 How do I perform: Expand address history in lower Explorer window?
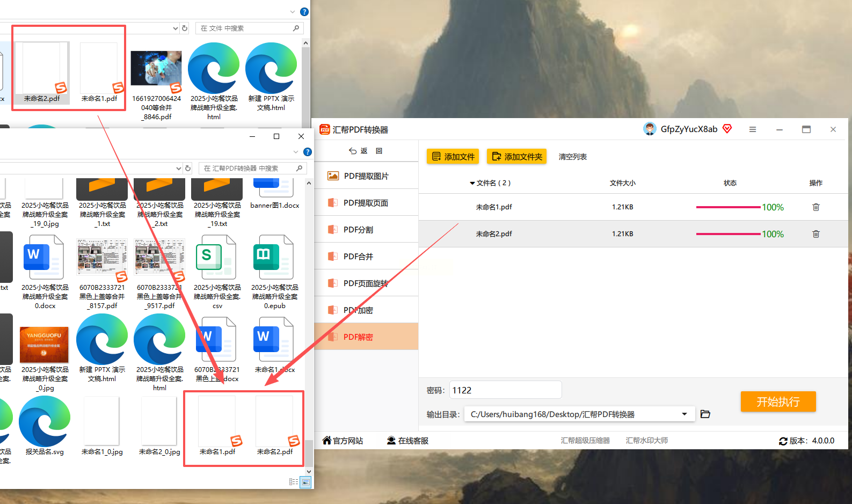tap(179, 169)
